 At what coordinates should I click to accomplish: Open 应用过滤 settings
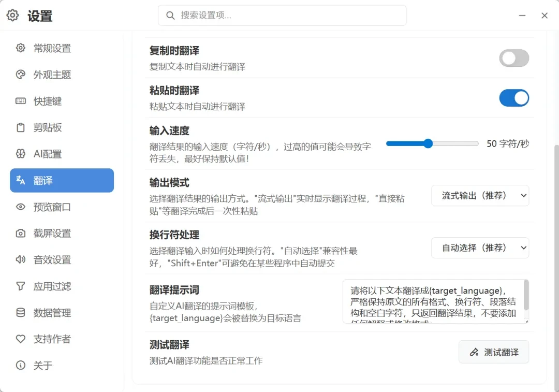[x=62, y=286]
